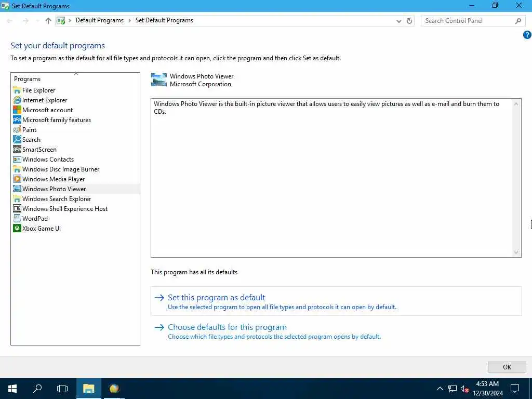Click the description box scroll up arrow
532x399 pixels.
(x=516, y=104)
